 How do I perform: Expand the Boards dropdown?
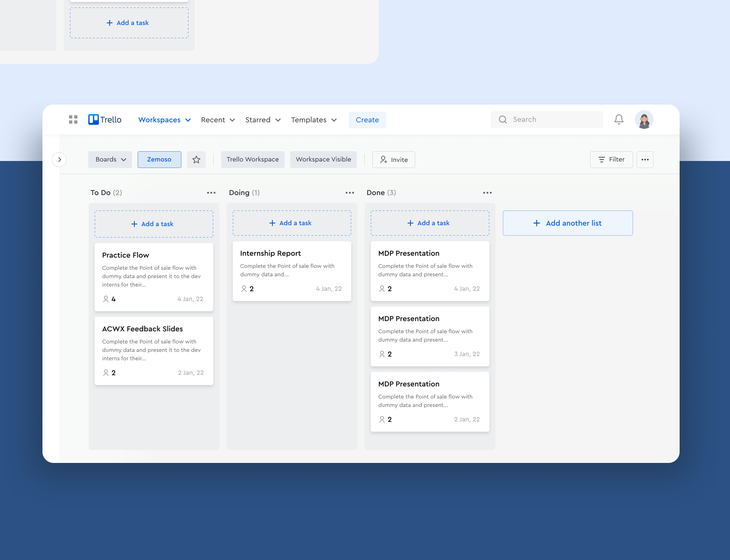110,159
